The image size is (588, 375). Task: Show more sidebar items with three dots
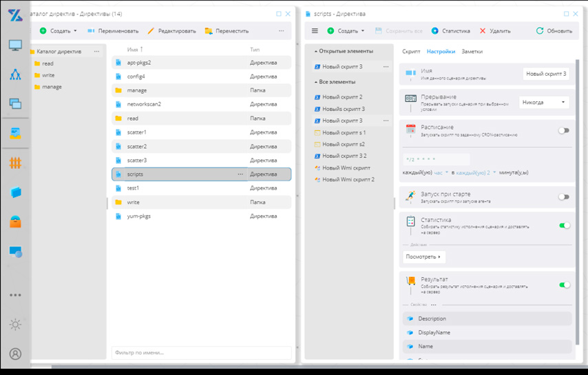click(15, 295)
